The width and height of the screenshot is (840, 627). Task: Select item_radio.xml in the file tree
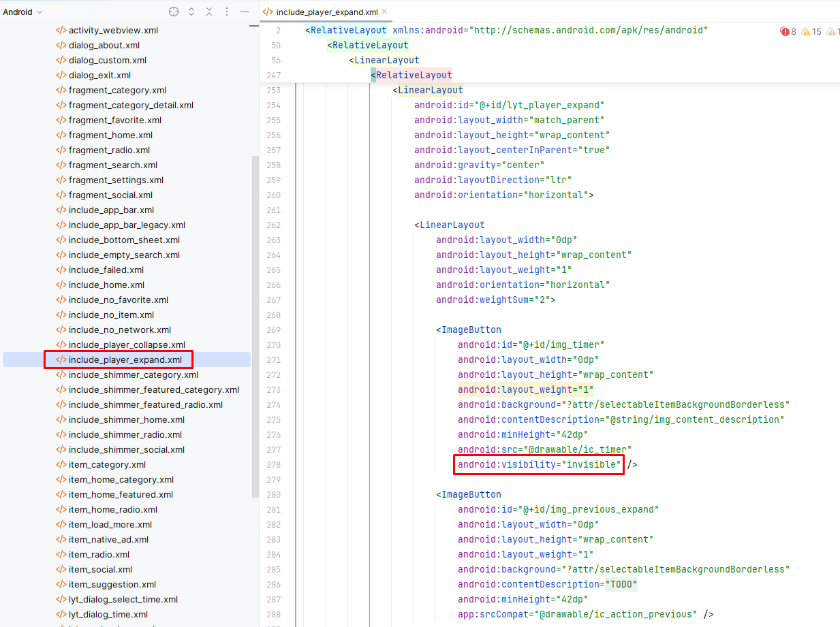(99, 554)
